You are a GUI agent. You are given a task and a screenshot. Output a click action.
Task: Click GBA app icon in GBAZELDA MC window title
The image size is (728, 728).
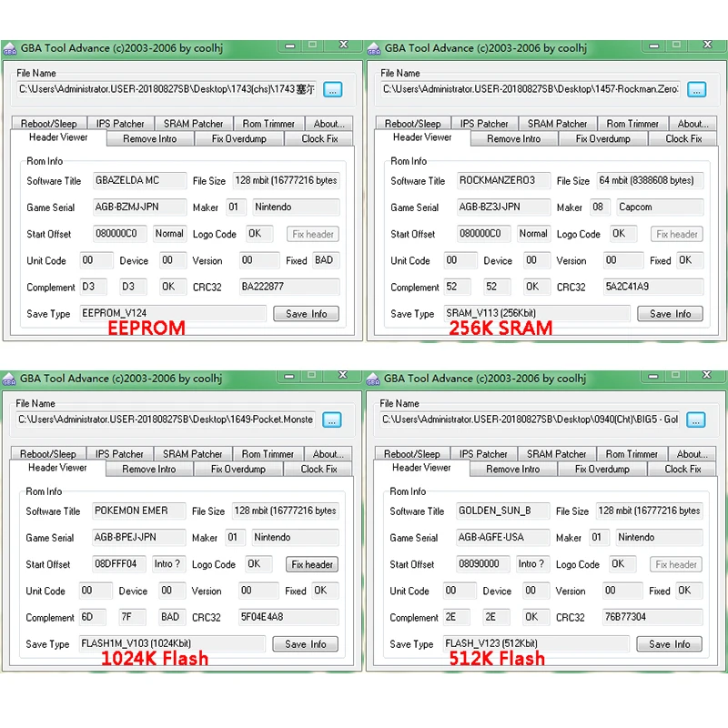pyautogui.click(x=10, y=49)
